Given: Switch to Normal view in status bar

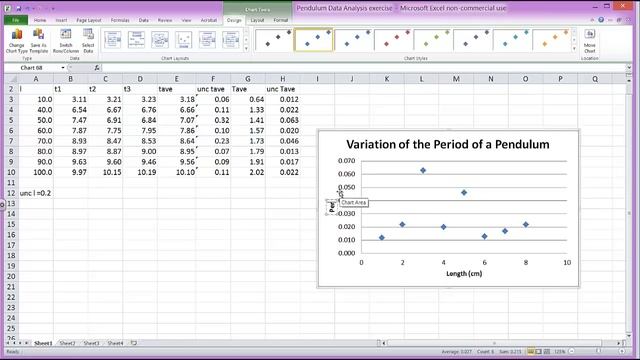Looking at the screenshot, I should 531,351.
